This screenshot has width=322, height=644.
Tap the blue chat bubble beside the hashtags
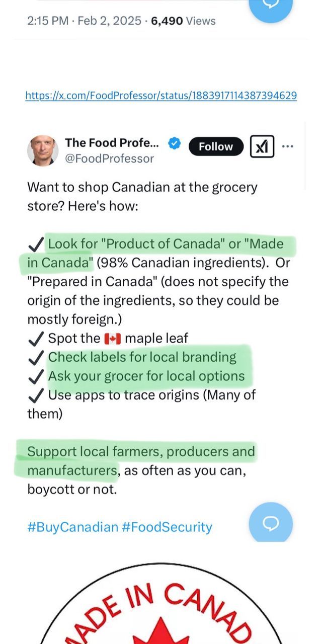click(x=271, y=524)
